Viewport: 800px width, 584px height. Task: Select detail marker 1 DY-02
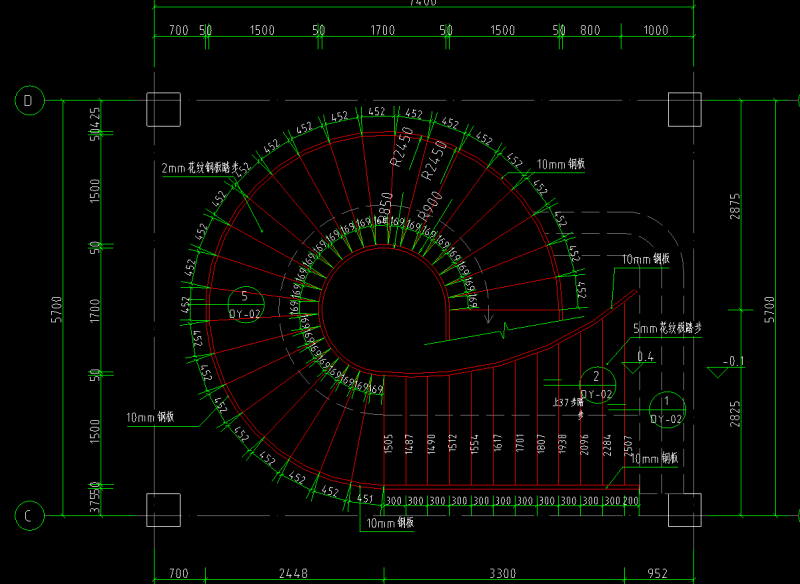[667, 407]
